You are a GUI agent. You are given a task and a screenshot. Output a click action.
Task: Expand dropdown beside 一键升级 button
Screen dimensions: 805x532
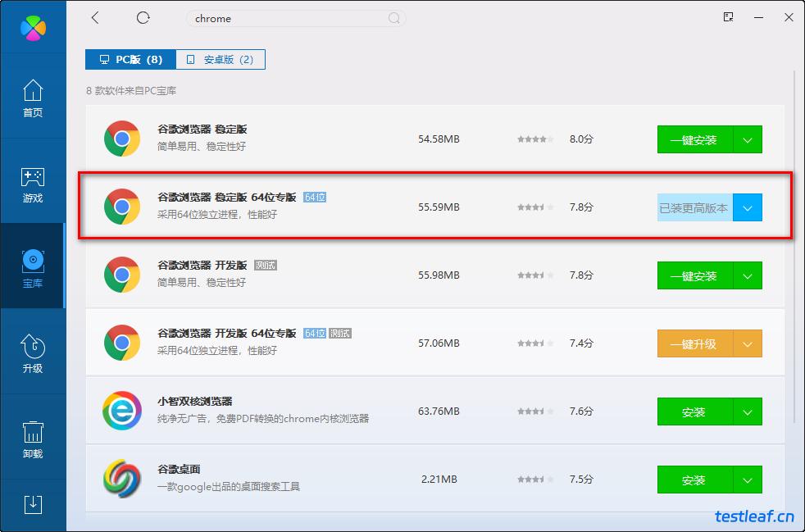[748, 344]
